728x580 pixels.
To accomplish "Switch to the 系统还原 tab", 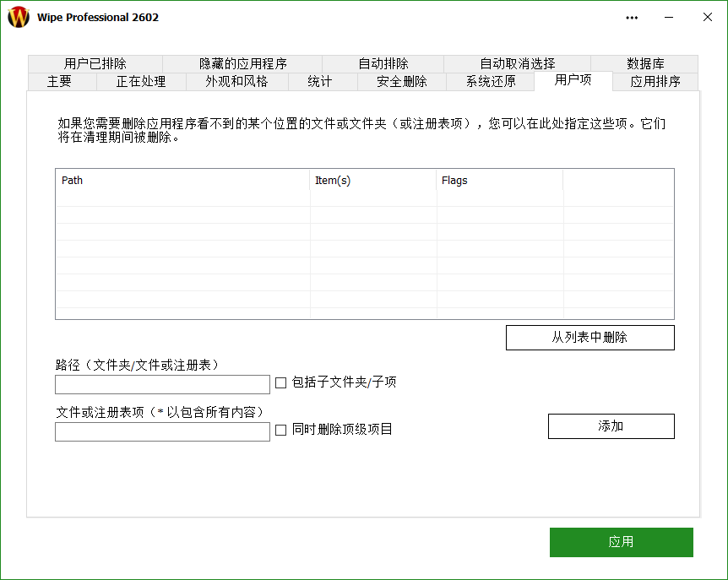I will (490, 82).
